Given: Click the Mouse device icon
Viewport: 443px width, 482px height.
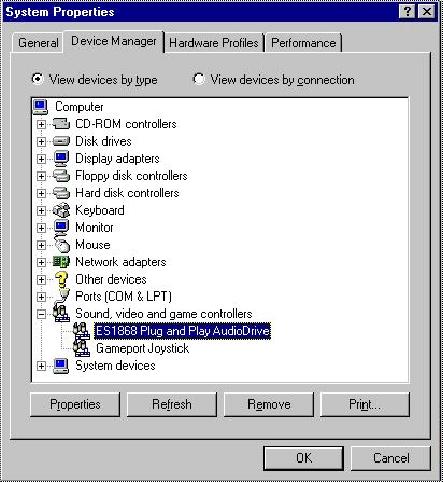Looking at the screenshot, I should 62,245.
